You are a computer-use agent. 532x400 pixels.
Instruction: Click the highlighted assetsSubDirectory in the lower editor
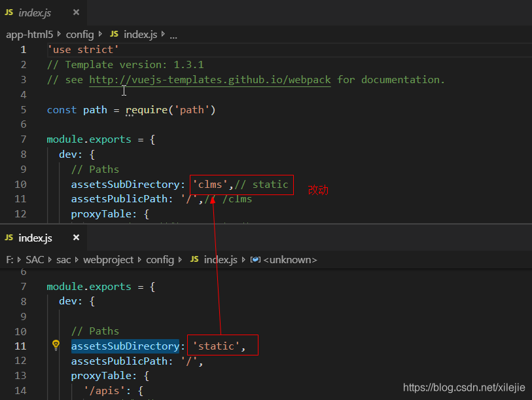tap(124, 346)
